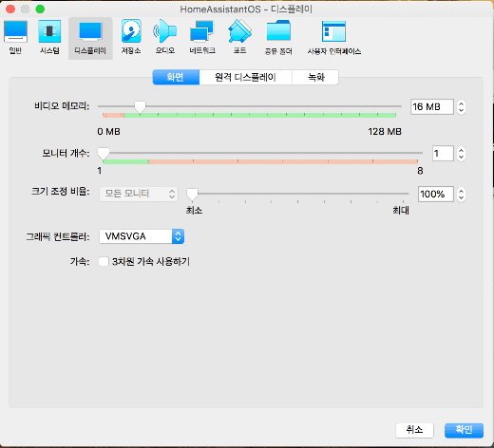Select the 디스플레이 (Display) settings icon

[x=90, y=38]
